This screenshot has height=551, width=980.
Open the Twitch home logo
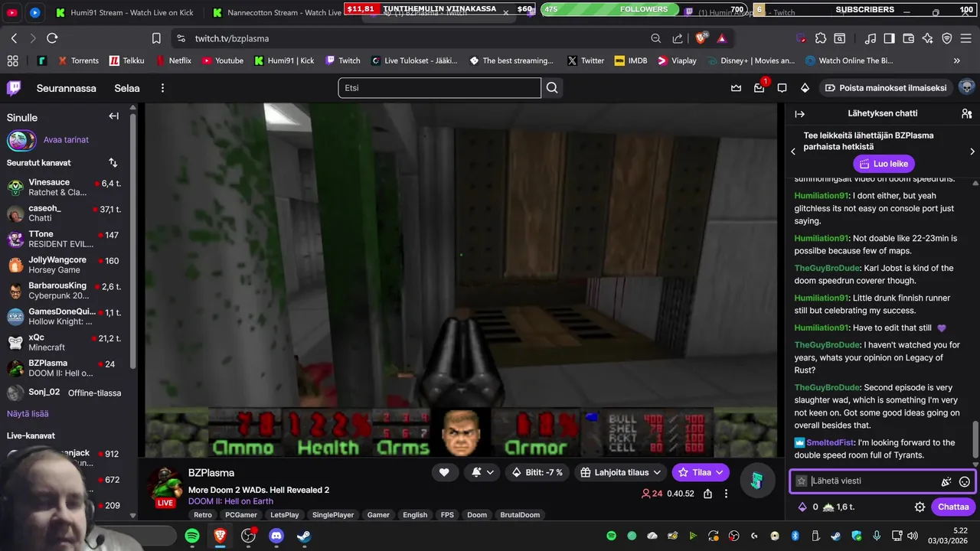coord(14,87)
